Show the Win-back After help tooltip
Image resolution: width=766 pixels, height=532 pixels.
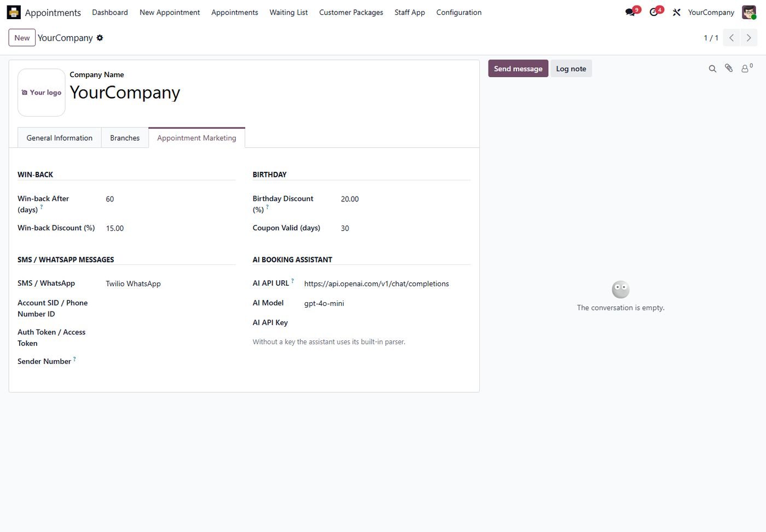coord(41,207)
